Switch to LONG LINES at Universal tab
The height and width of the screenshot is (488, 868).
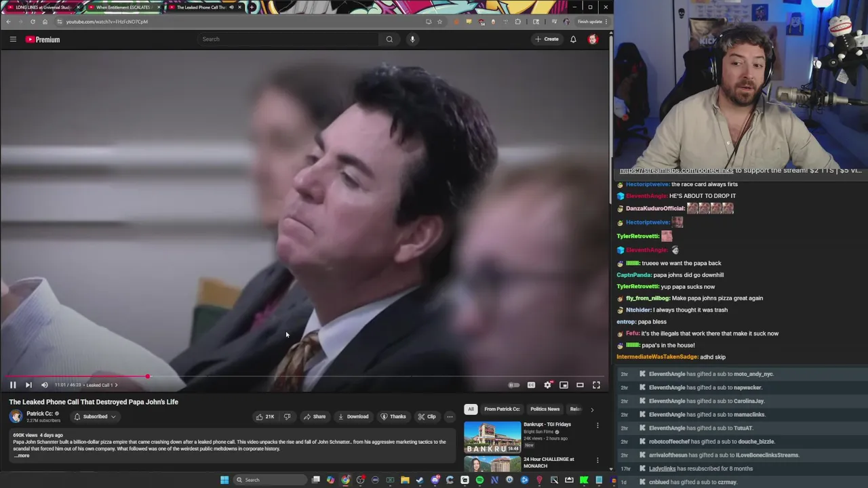coord(42,7)
